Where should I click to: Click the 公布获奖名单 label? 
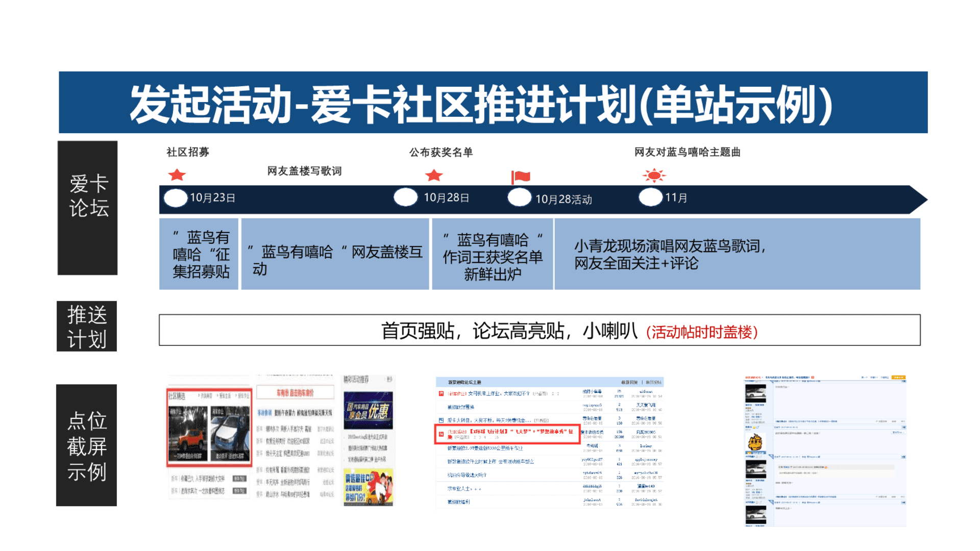(441, 152)
